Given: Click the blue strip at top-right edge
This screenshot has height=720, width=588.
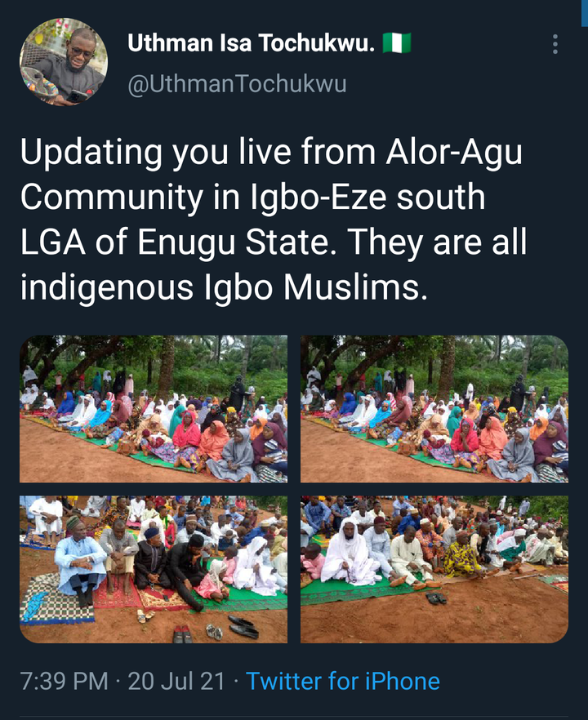Looking at the screenshot, I should click(585, 13).
